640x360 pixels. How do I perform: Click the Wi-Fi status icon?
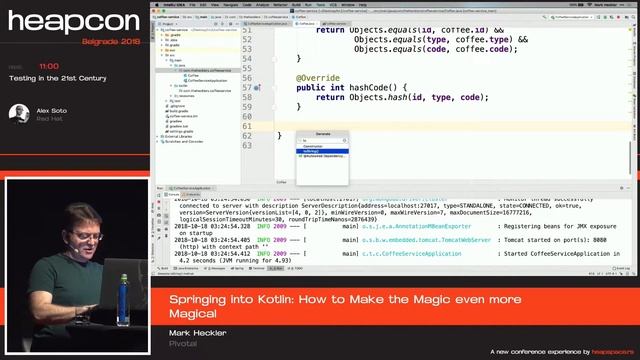(x=589, y=5)
